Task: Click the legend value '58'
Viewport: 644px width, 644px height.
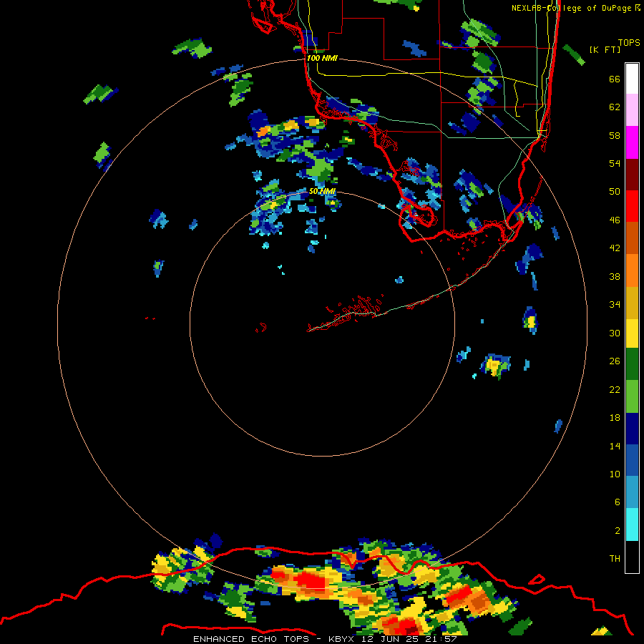Action: click(615, 135)
